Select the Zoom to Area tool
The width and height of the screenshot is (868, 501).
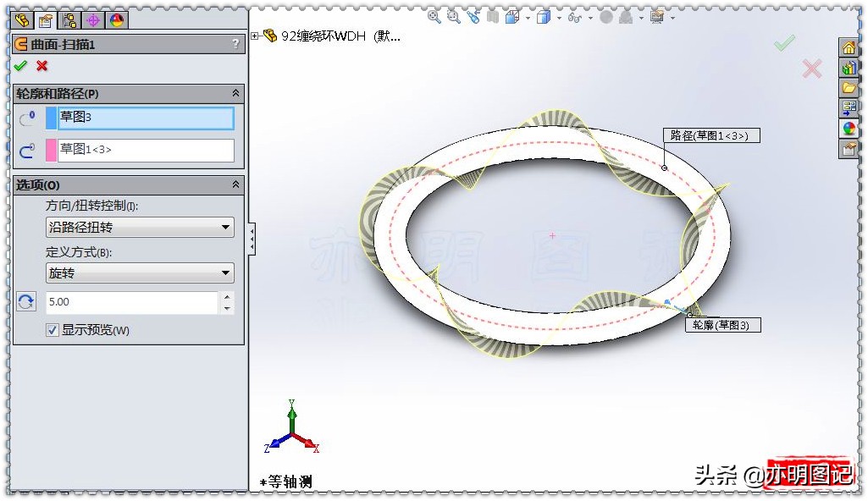click(453, 16)
